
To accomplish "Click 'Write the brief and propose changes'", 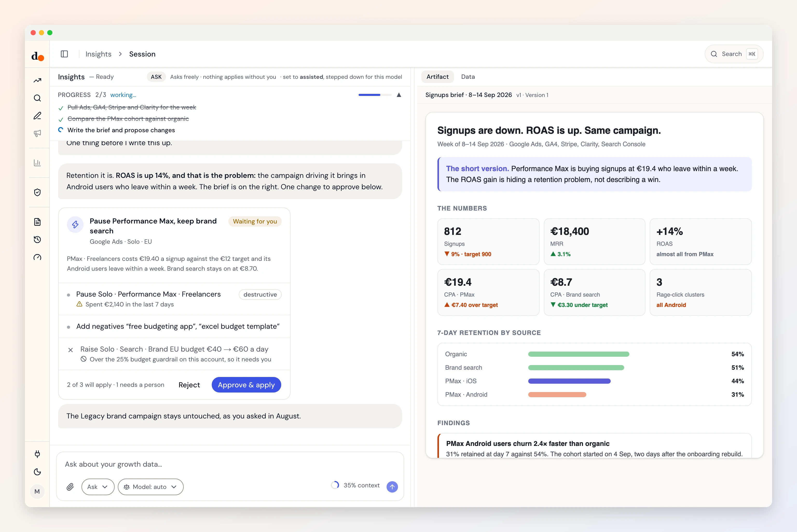I will point(121,130).
